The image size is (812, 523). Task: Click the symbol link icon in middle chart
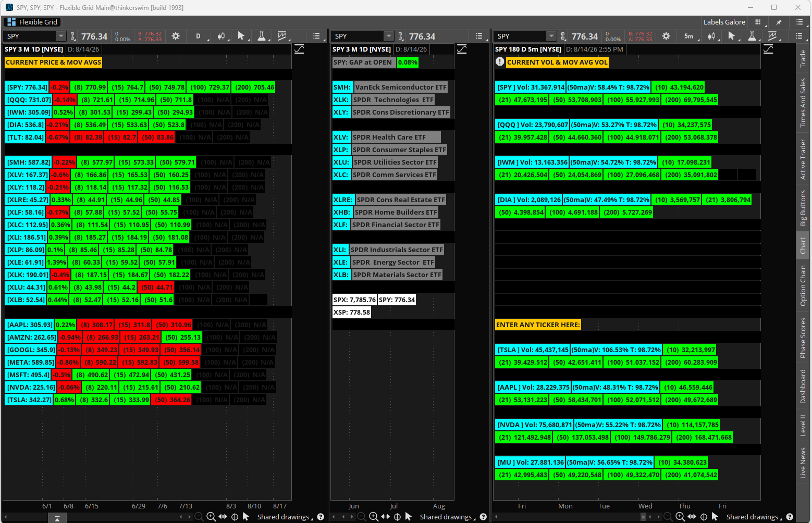(x=400, y=36)
